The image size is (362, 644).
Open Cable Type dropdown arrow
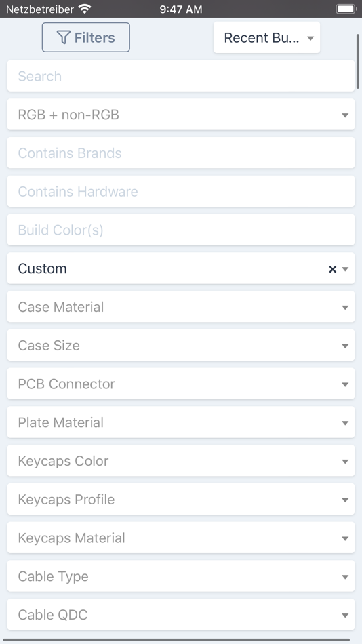[x=345, y=577]
